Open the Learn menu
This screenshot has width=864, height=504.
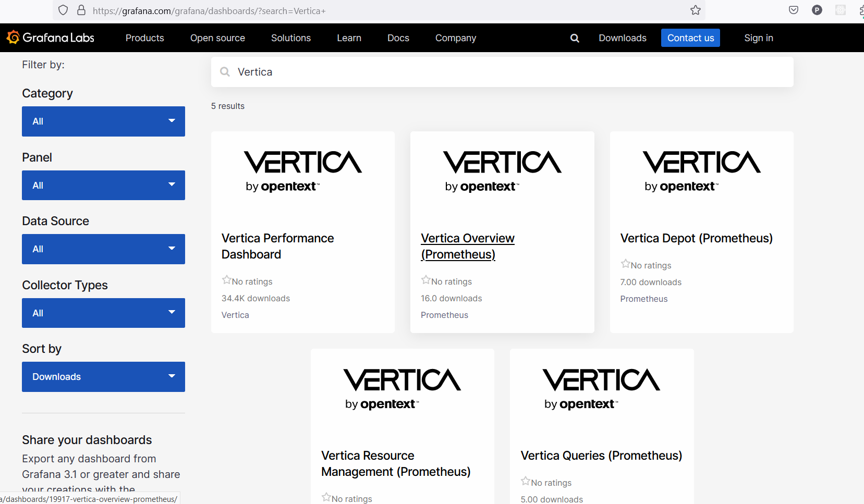tap(349, 38)
